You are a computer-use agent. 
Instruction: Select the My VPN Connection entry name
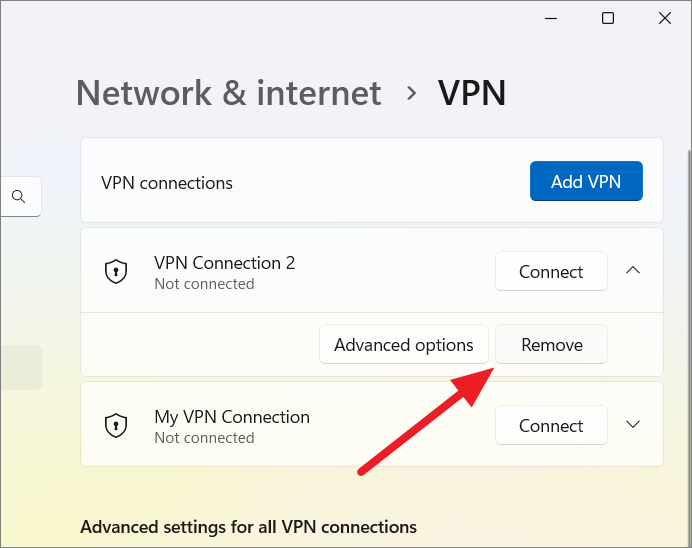pos(232,417)
